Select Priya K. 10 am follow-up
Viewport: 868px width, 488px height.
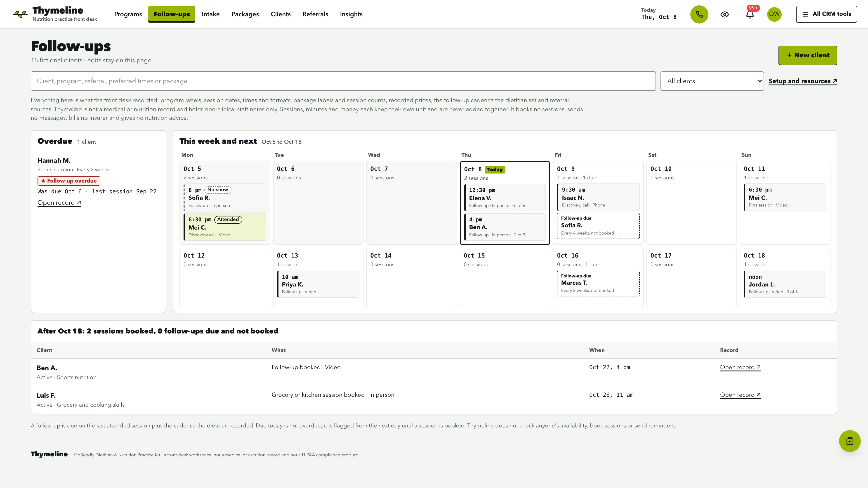pos(318,284)
